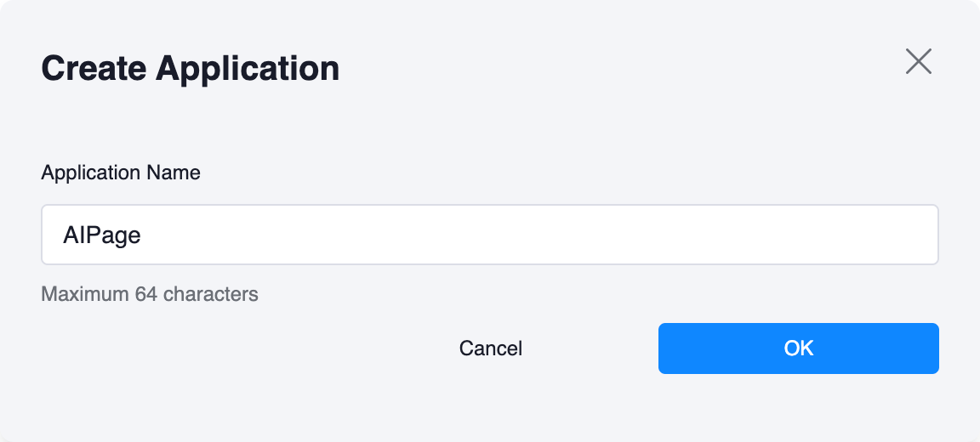Tap the field label reading Application Name
The image size is (980, 442).
click(121, 173)
